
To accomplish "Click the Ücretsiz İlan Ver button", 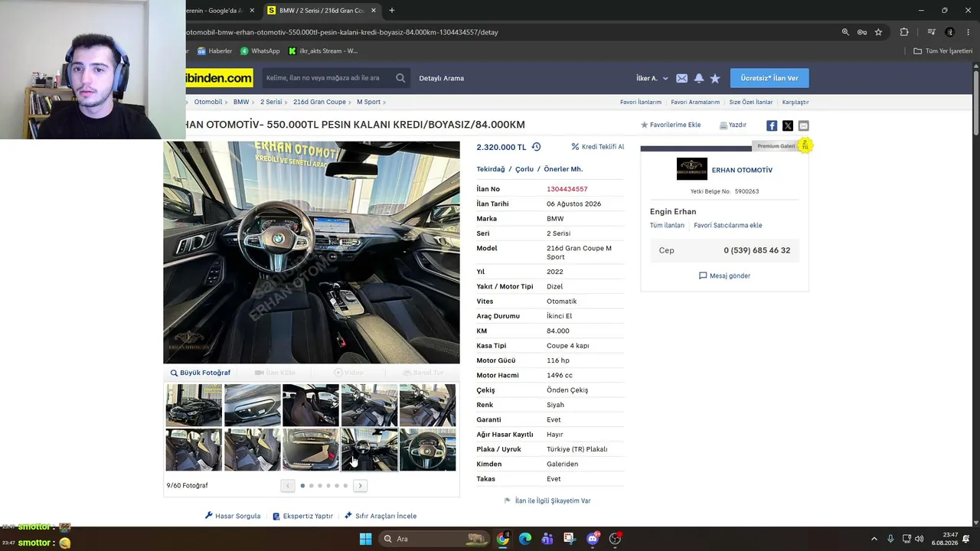I will click(769, 78).
